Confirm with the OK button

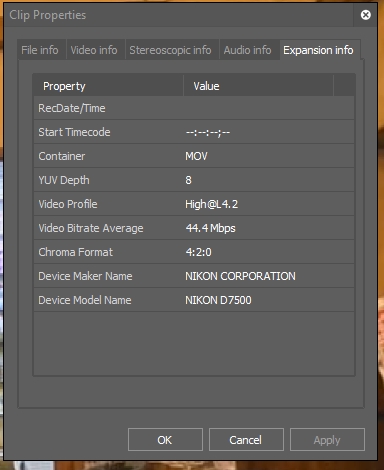(x=165, y=440)
